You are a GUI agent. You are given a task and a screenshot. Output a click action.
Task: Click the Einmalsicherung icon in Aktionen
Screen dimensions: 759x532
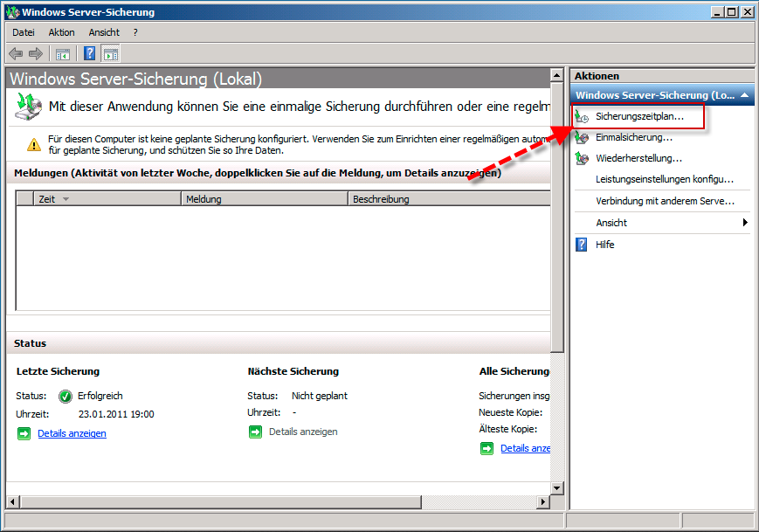coord(582,137)
